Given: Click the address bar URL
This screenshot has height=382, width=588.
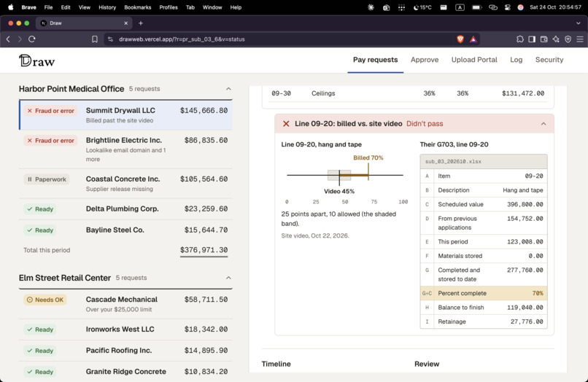Looking at the screenshot, I should tap(182, 39).
